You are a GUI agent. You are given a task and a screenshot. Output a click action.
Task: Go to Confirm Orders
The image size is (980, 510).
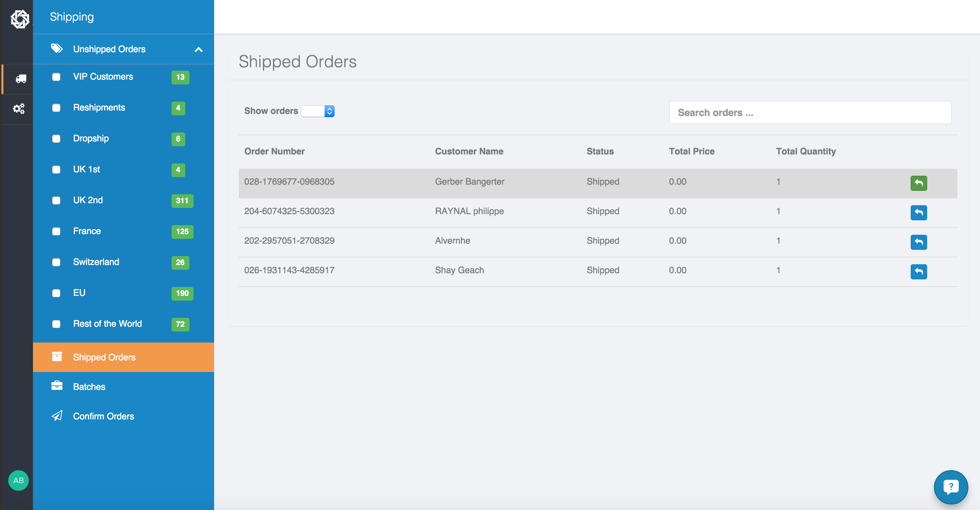click(104, 416)
